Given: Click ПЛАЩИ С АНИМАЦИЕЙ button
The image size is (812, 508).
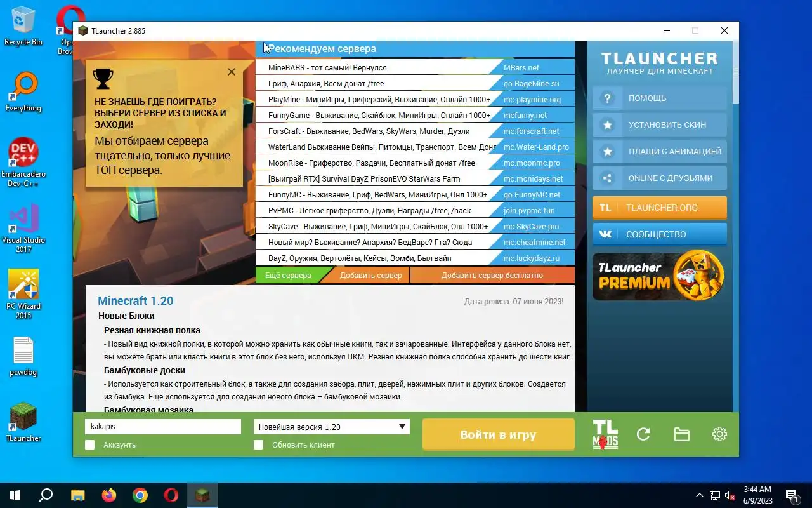Looking at the screenshot, I should click(x=660, y=152).
